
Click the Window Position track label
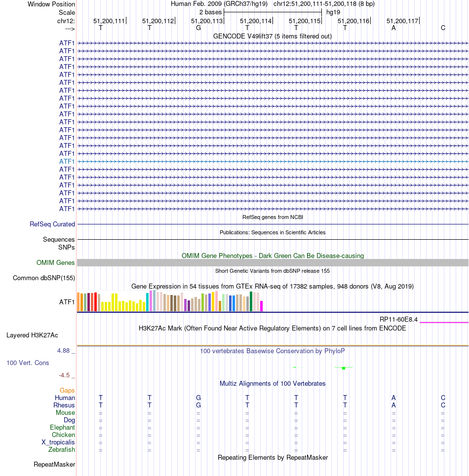[51, 4]
